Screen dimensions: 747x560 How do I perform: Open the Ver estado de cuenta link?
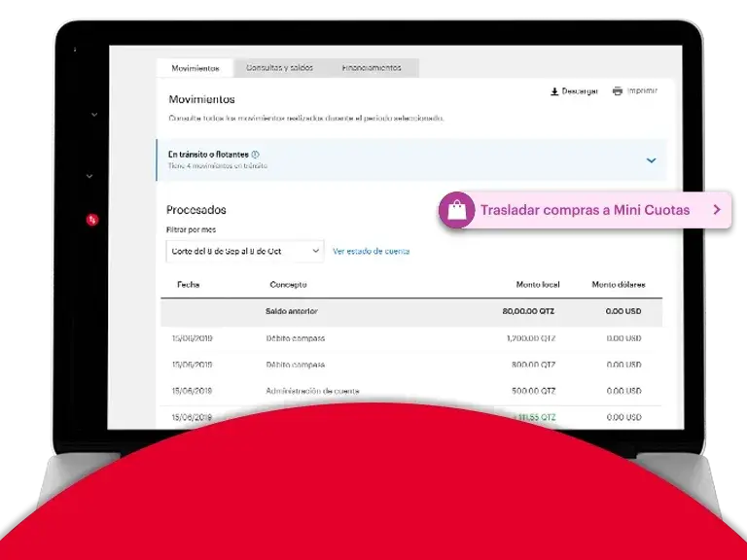click(x=371, y=251)
